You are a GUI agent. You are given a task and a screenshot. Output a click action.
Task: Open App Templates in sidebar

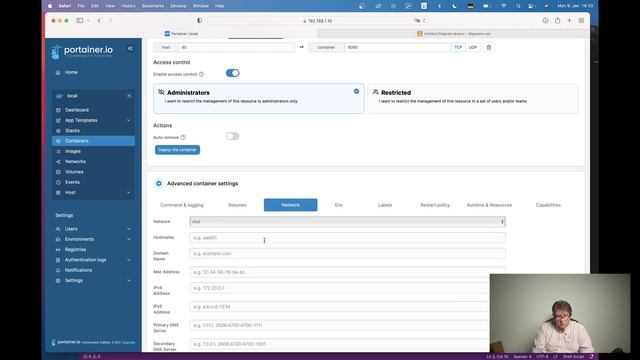tap(81, 120)
